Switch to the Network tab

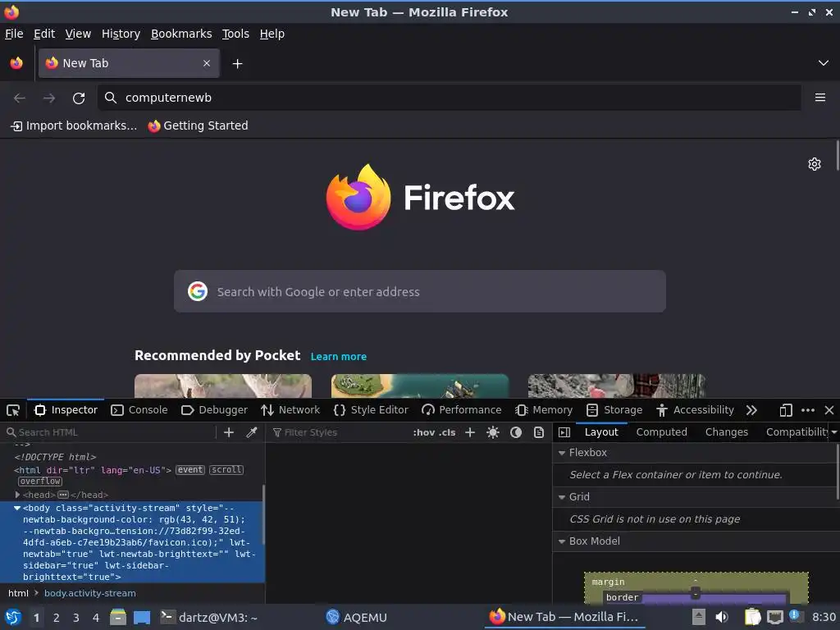pos(290,410)
